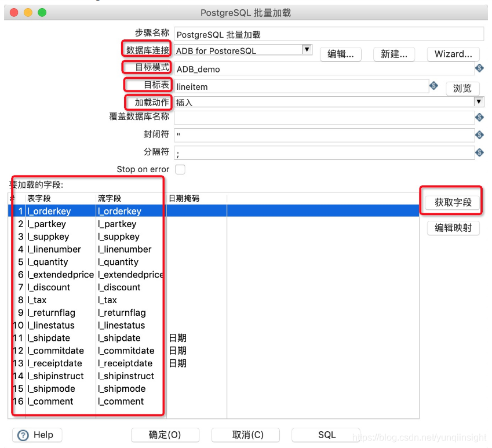Click variable icon for 覆盖数据库名称 field
492x448 pixels.
479,117
